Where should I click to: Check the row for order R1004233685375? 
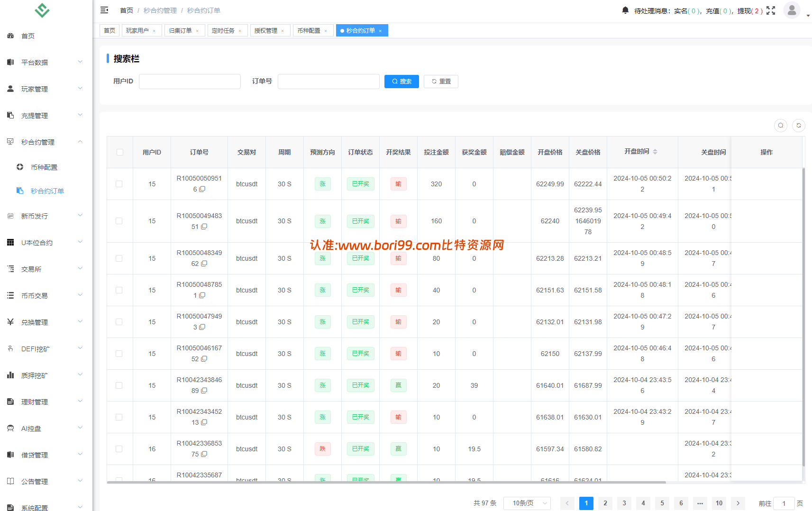tap(119, 449)
